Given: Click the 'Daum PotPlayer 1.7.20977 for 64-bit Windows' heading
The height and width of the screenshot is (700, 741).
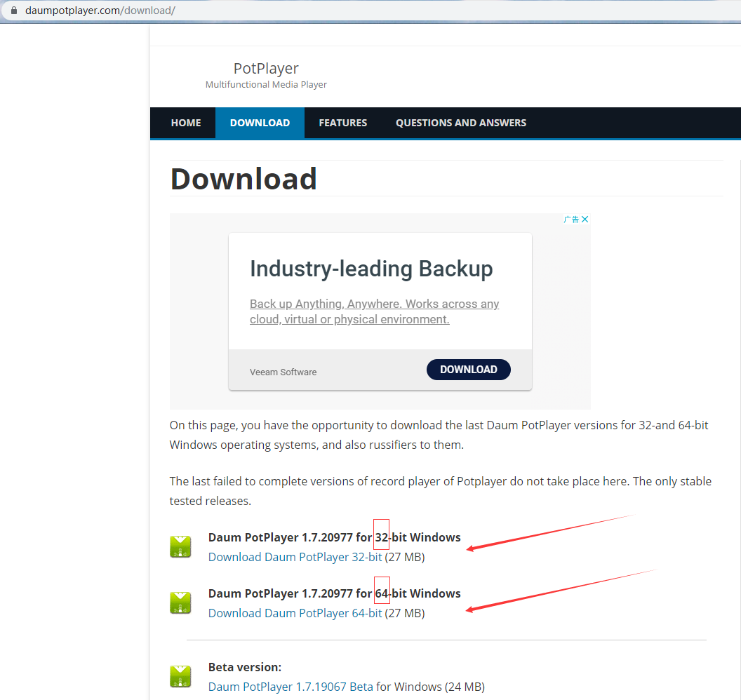Looking at the screenshot, I should [x=334, y=593].
